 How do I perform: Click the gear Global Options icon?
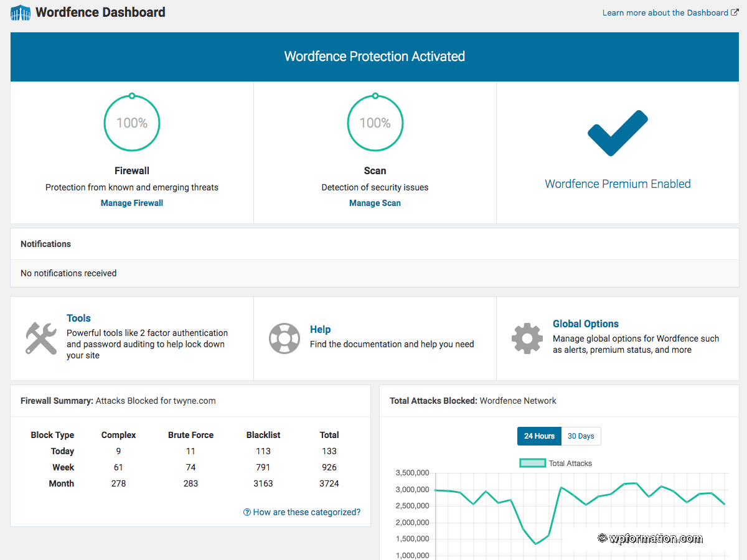(x=527, y=338)
